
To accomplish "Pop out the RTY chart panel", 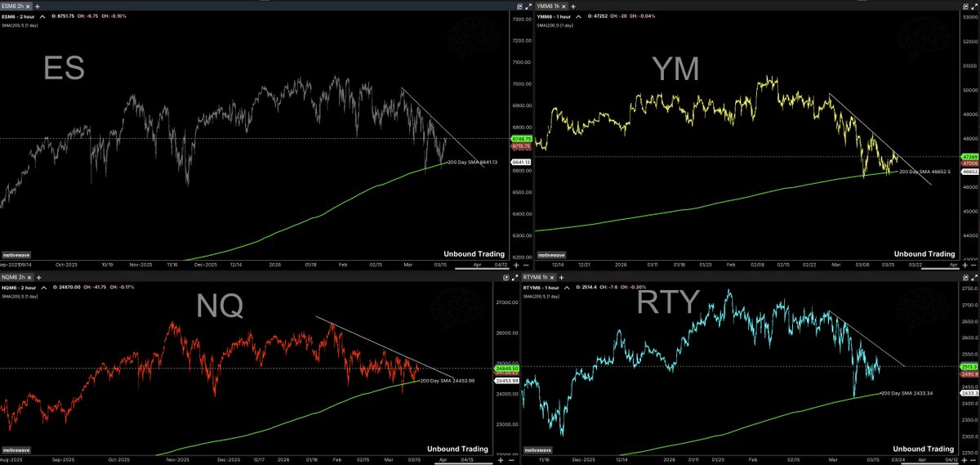I will [965, 278].
